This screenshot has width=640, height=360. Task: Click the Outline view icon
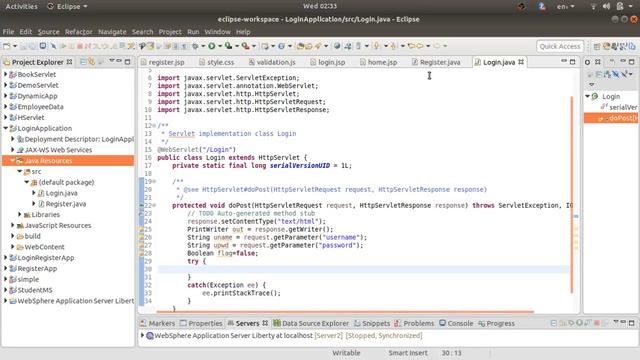tap(587, 62)
